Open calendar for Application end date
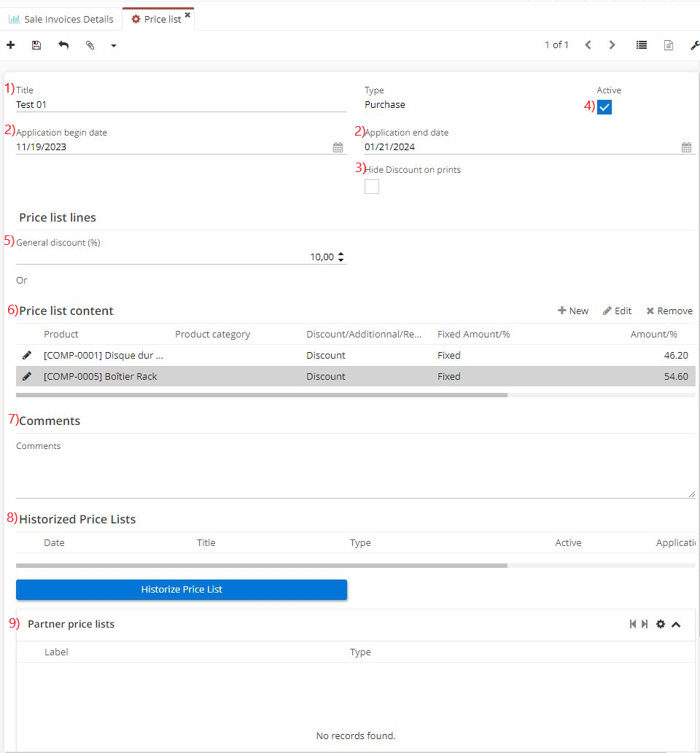Image resolution: width=700 pixels, height=753 pixels. [686, 147]
